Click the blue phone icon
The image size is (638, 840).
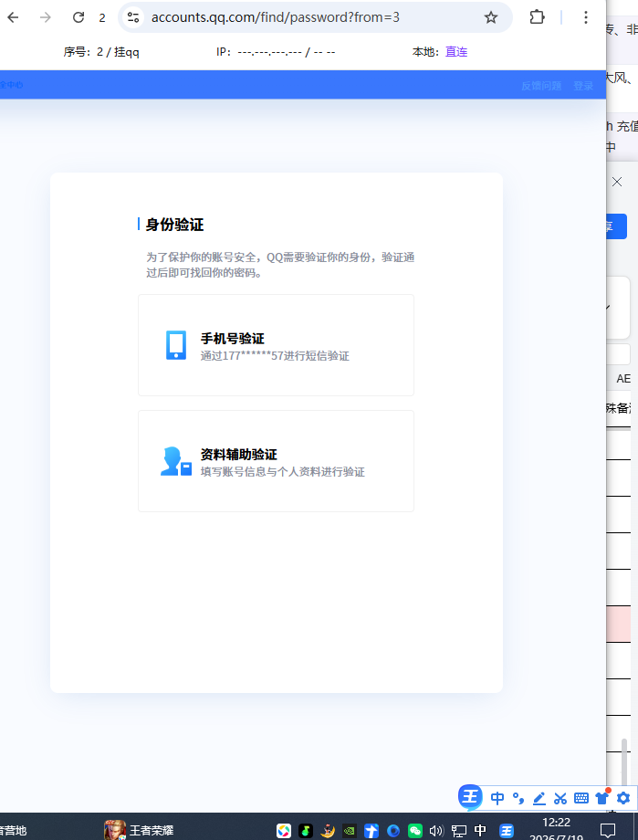click(176, 345)
